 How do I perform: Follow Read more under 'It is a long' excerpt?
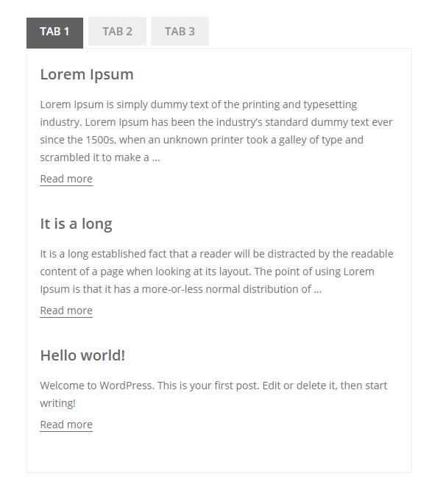click(x=66, y=310)
